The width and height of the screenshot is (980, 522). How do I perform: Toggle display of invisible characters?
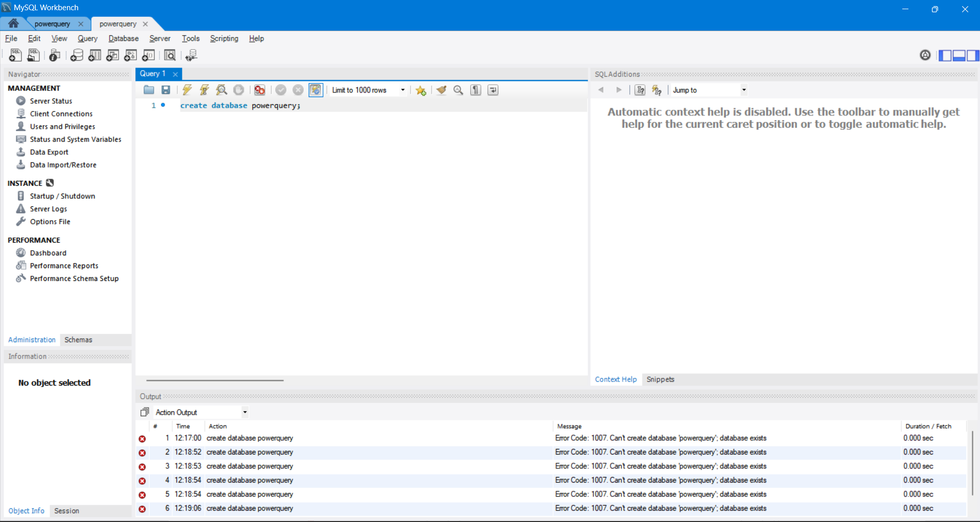(x=476, y=90)
